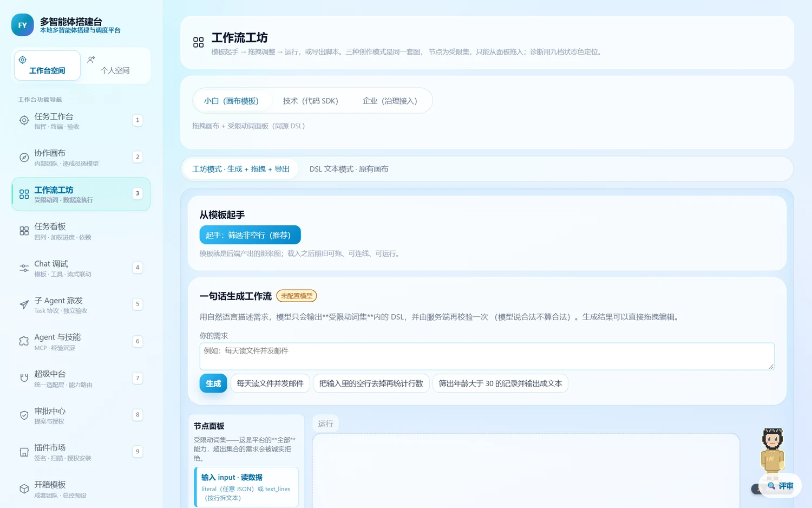Click the 子 Agent 派发 paper plane icon
812x508 pixels.
(x=24, y=305)
